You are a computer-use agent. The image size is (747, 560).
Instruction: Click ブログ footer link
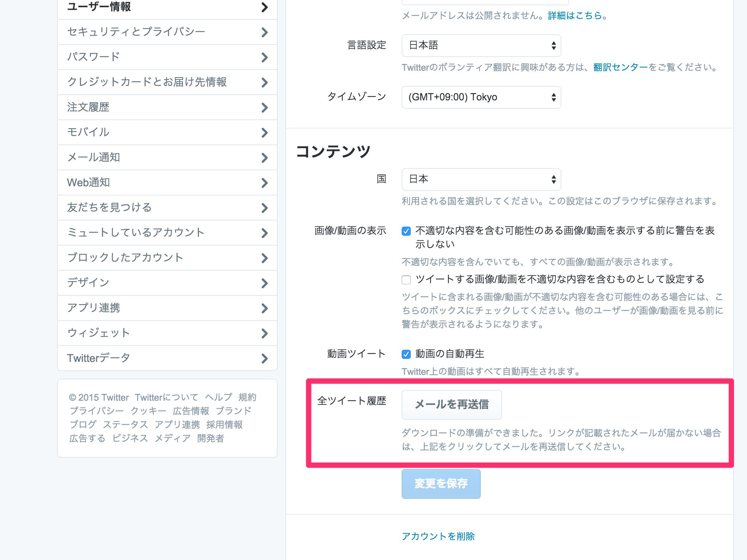coord(83,425)
